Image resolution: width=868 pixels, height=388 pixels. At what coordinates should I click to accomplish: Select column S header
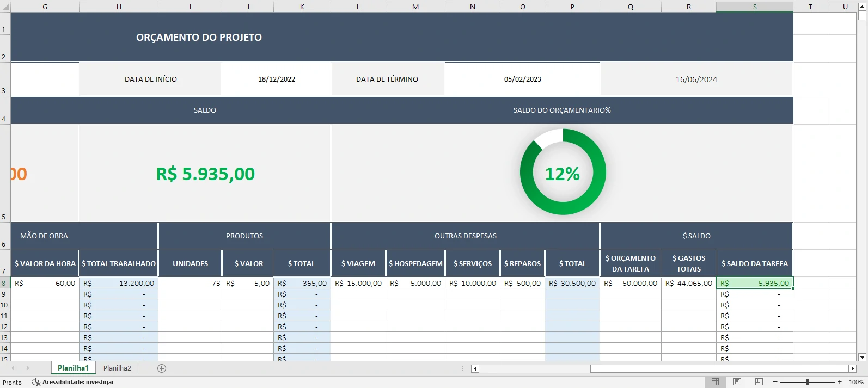click(754, 7)
